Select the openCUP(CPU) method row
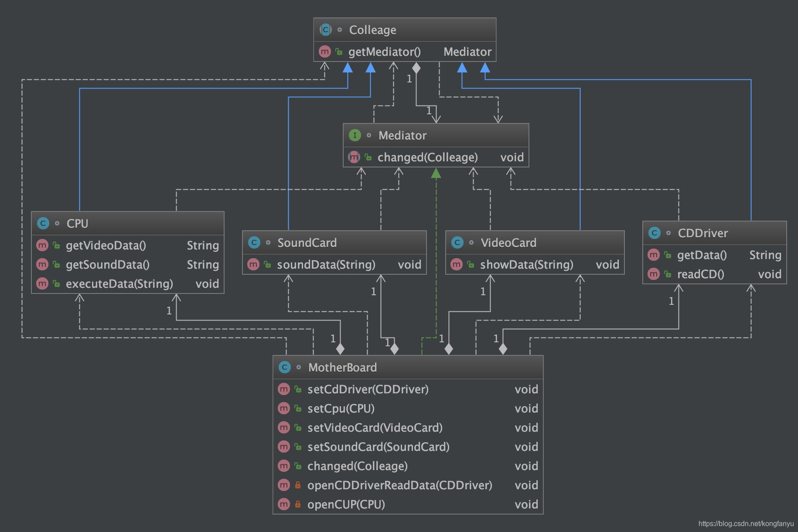This screenshot has height=532, width=798. 408,504
